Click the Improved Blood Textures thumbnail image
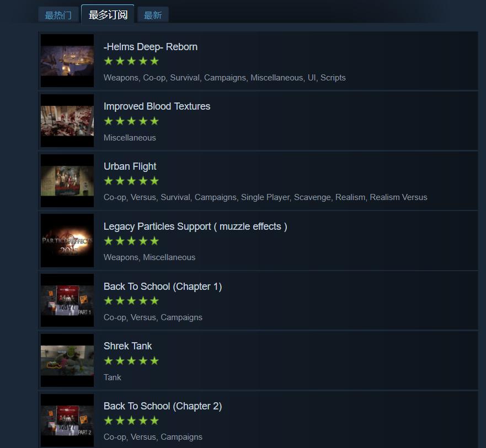The image size is (486, 448). (67, 121)
